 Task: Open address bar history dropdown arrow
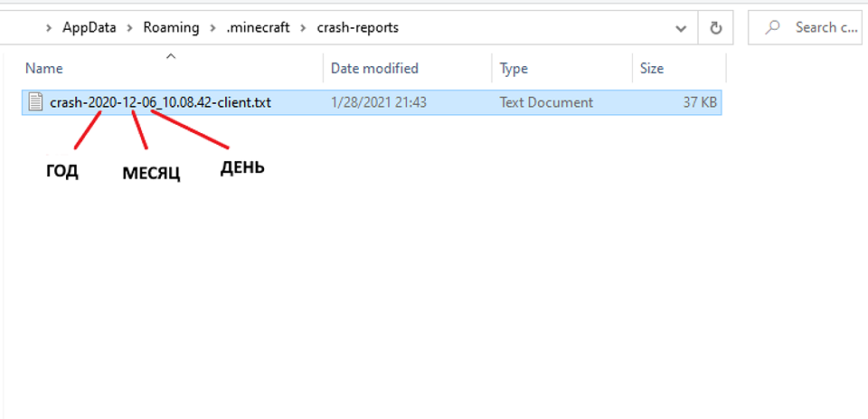click(x=682, y=28)
